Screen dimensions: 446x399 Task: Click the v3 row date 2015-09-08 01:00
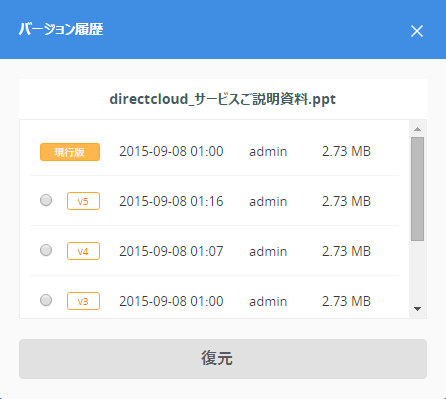coord(171,301)
